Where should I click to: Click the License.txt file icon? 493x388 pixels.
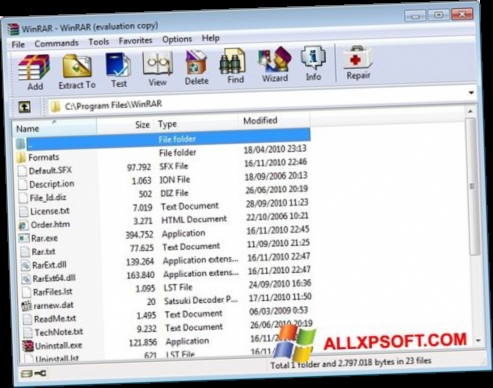pos(24,211)
